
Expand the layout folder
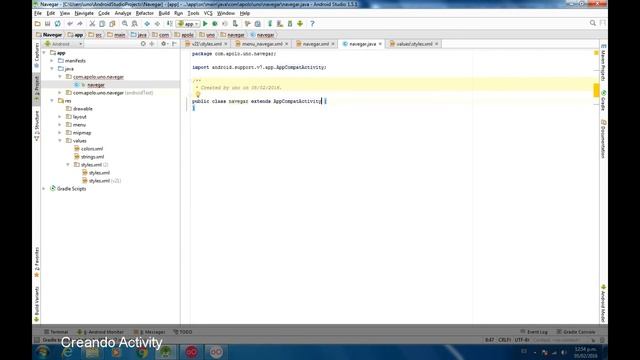coord(60,117)
